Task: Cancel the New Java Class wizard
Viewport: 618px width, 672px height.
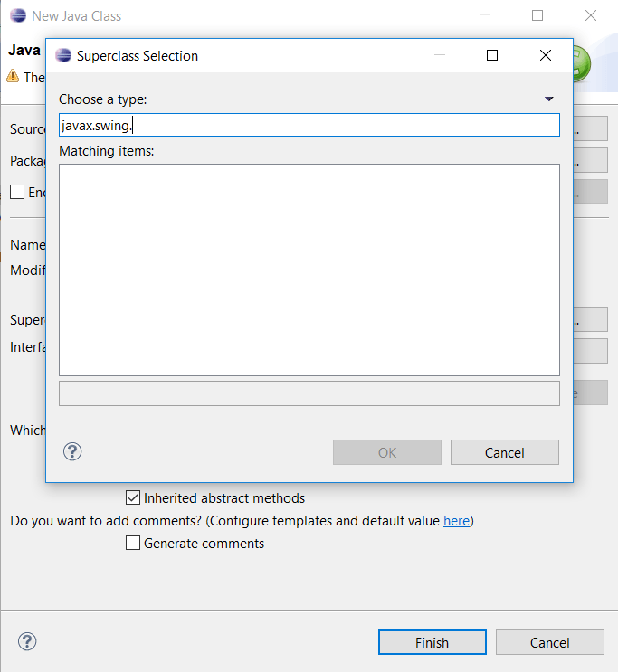Action: point(549,642)
